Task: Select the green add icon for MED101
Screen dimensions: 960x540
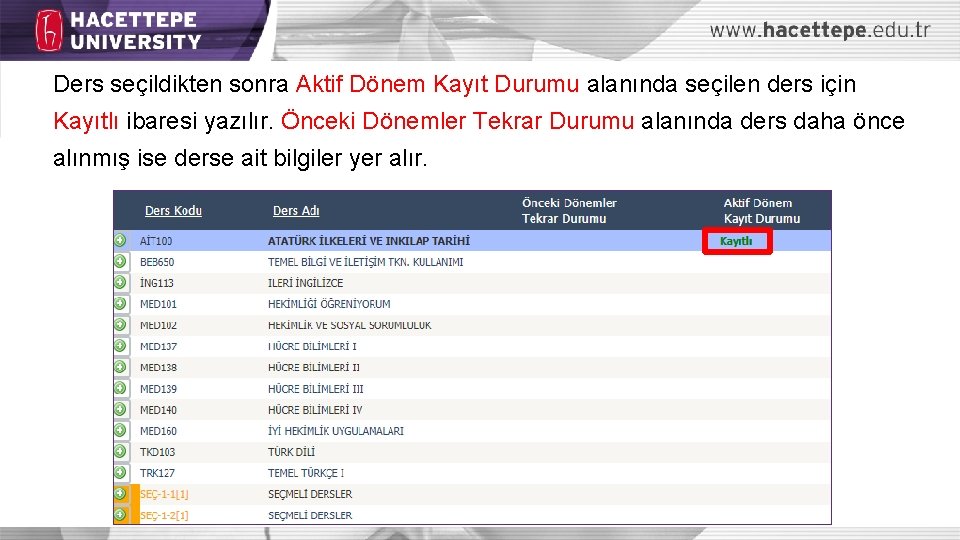Action: tap(120, 304)
